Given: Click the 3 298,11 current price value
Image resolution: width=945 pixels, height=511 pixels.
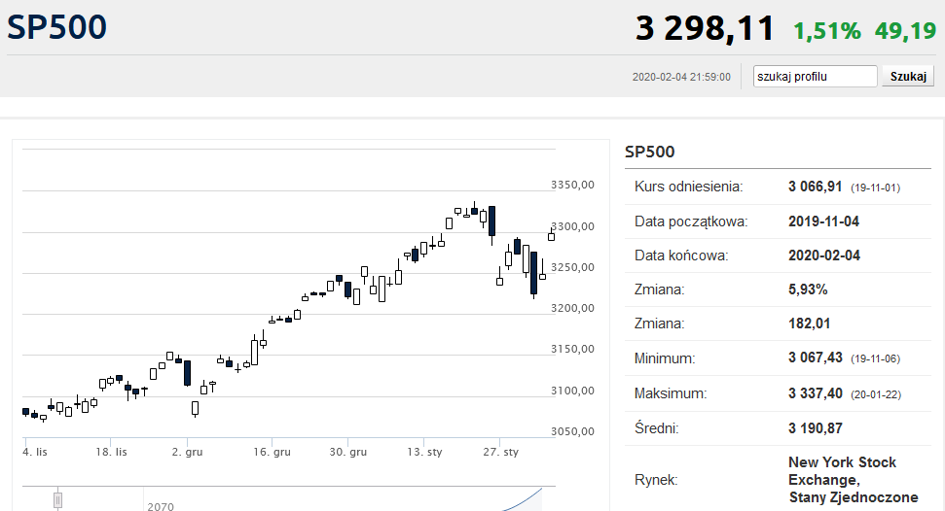Looking at the screenshot, I should [705, 29].
